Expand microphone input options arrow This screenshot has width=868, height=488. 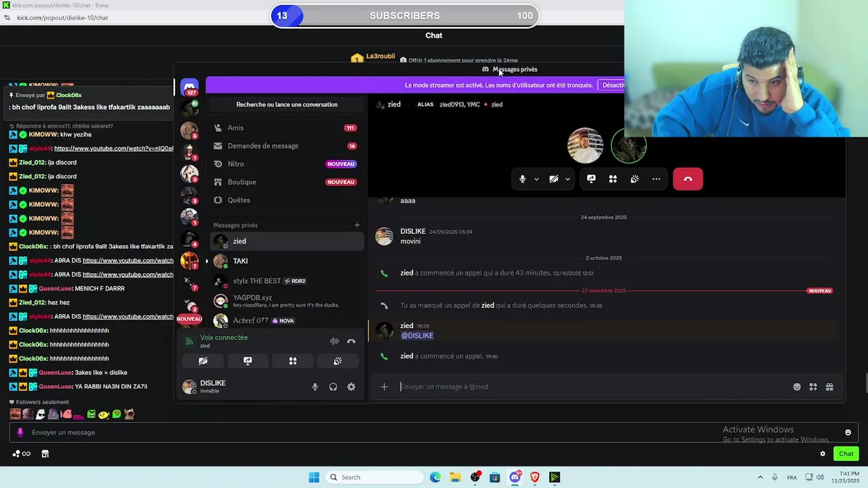pyautogui.click(x=536, y=179)
